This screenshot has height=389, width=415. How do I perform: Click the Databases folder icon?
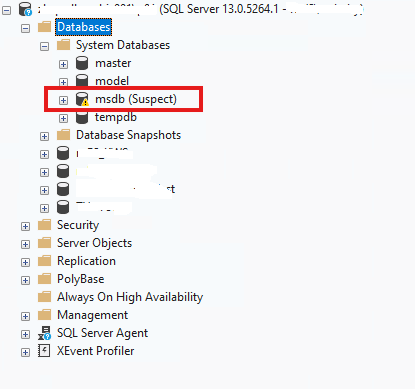pos(44,27)
